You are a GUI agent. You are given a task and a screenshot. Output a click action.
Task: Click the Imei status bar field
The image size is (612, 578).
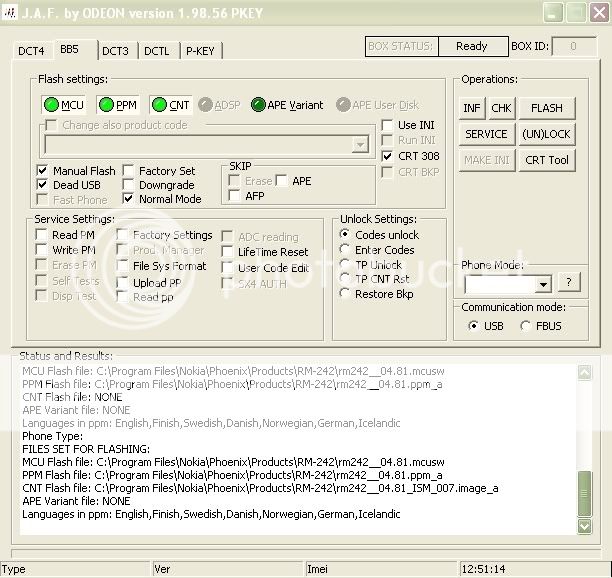click(381, 569)
